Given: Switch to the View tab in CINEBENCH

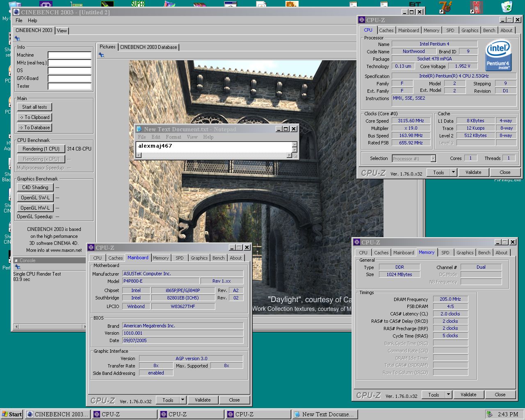Looking at the screenshot, I should click(x=62, y=31).
